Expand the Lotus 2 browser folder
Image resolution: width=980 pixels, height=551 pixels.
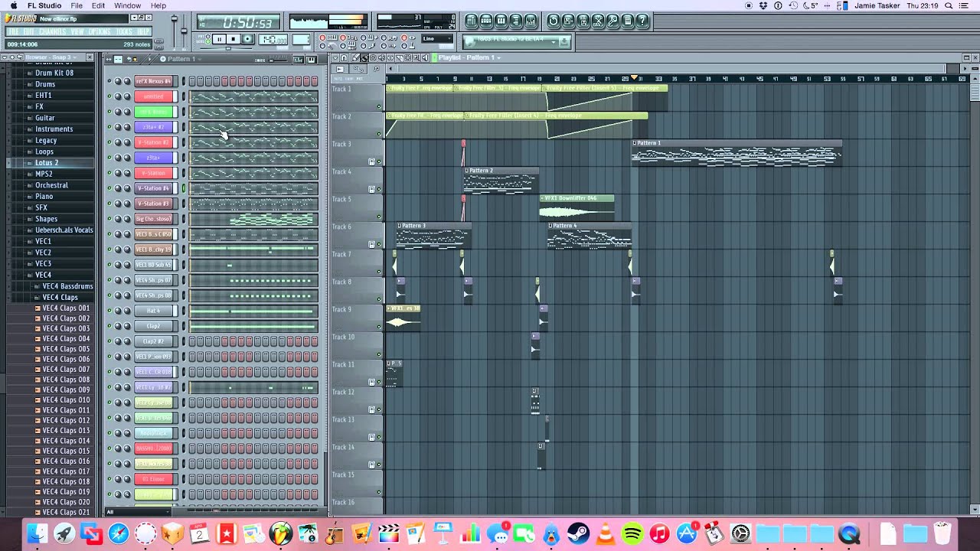click(x=46, y=163)
